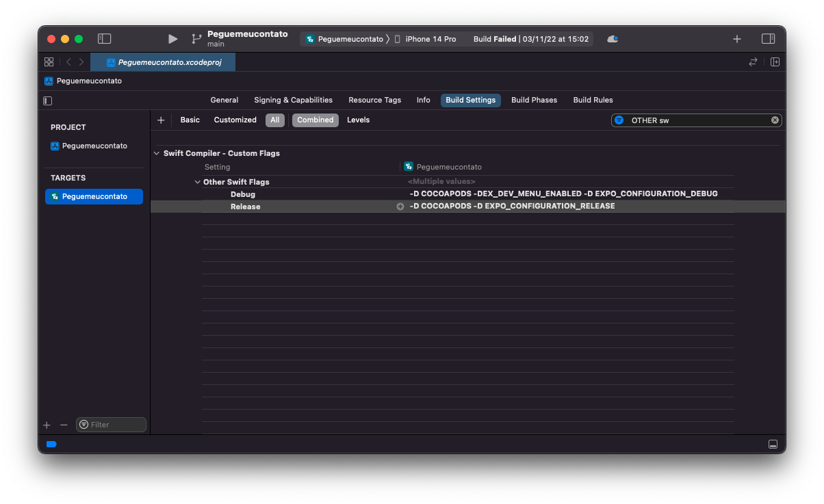
Task: Select the Peguemeucontato.xcodeproj tab
Action: [163, 62]
